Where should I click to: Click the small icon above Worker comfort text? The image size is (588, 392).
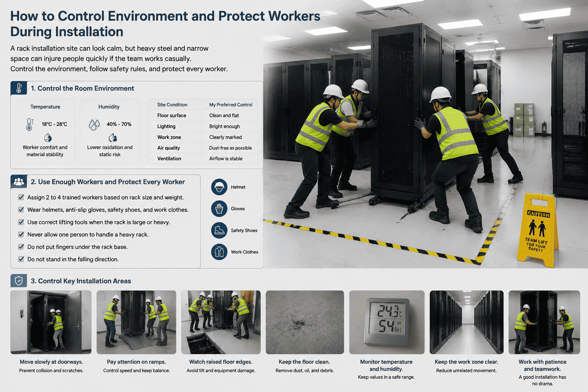pyautogui.click(x=48, y=138)
